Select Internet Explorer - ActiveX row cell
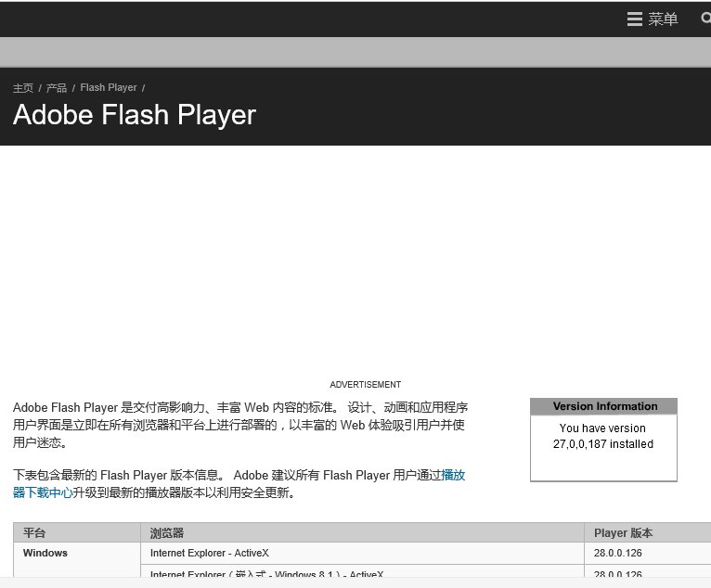Image resolution: width=711 pixels, height=588 pixels. 362,553
